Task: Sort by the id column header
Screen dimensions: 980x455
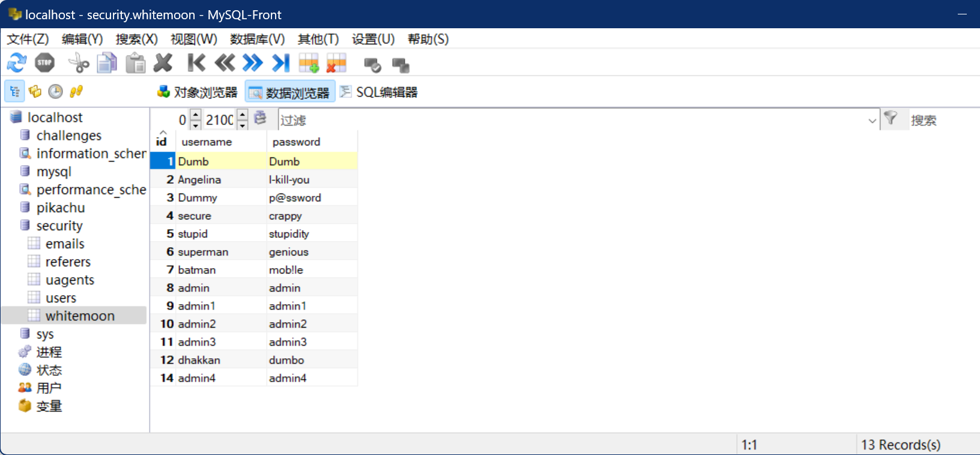Action: (162, 141)
